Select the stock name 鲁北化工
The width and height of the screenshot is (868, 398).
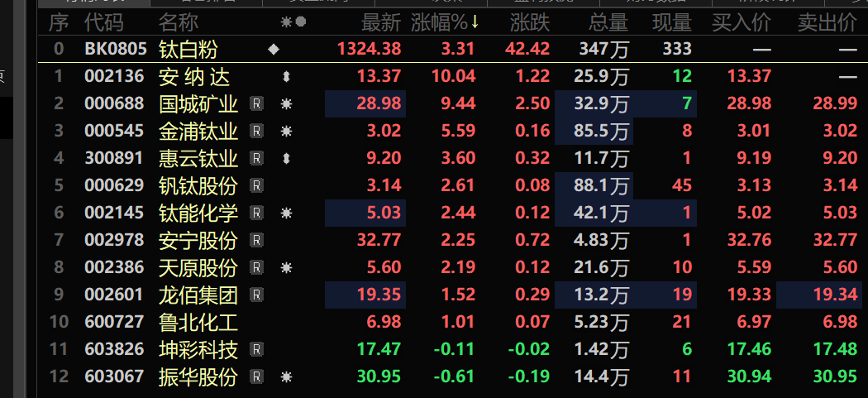tap(198, 323)
